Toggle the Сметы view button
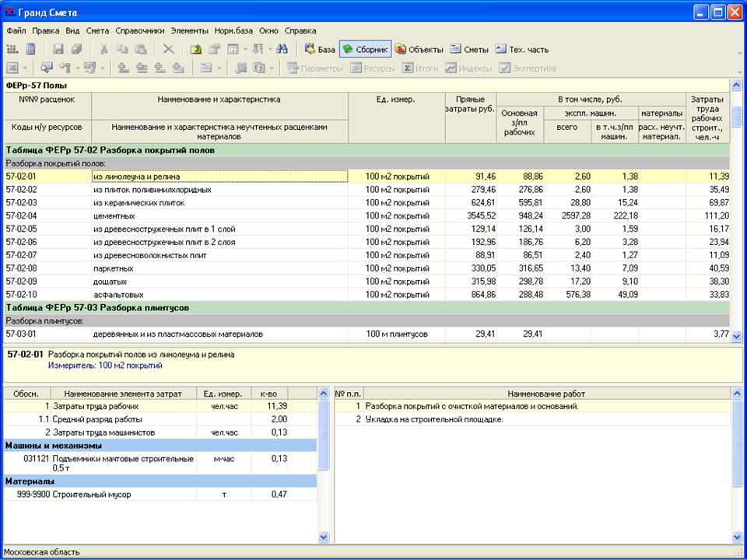 [469, 49]
